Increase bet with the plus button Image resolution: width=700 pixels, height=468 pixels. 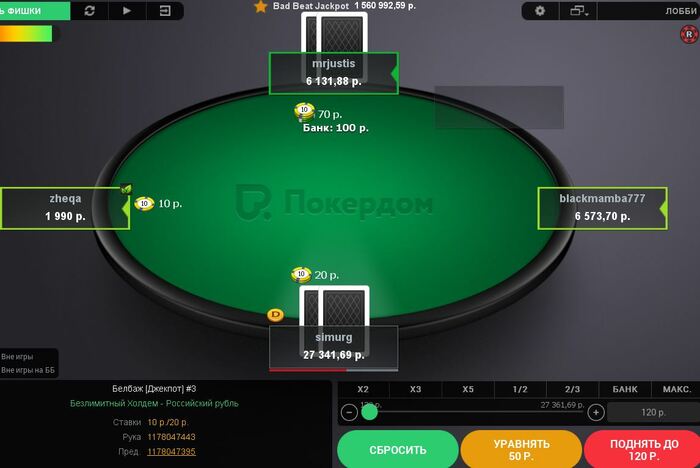(x=596, y=412)
